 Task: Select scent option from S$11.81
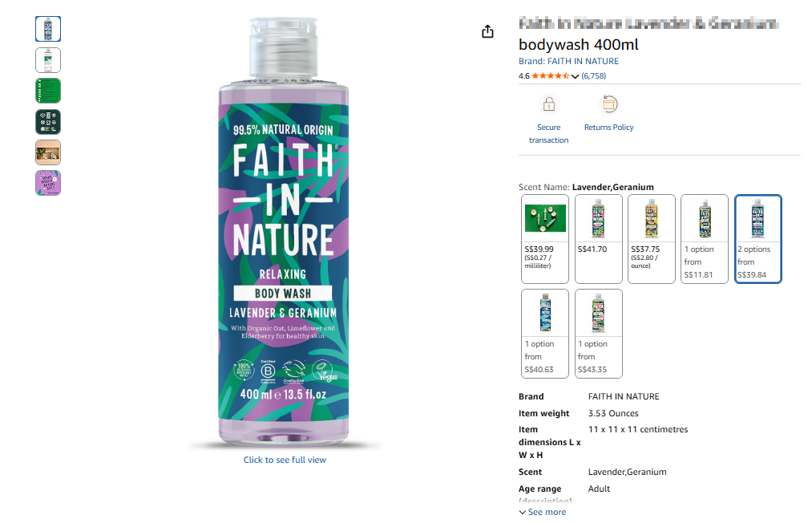pyautogui.click(x=705, y=239)
